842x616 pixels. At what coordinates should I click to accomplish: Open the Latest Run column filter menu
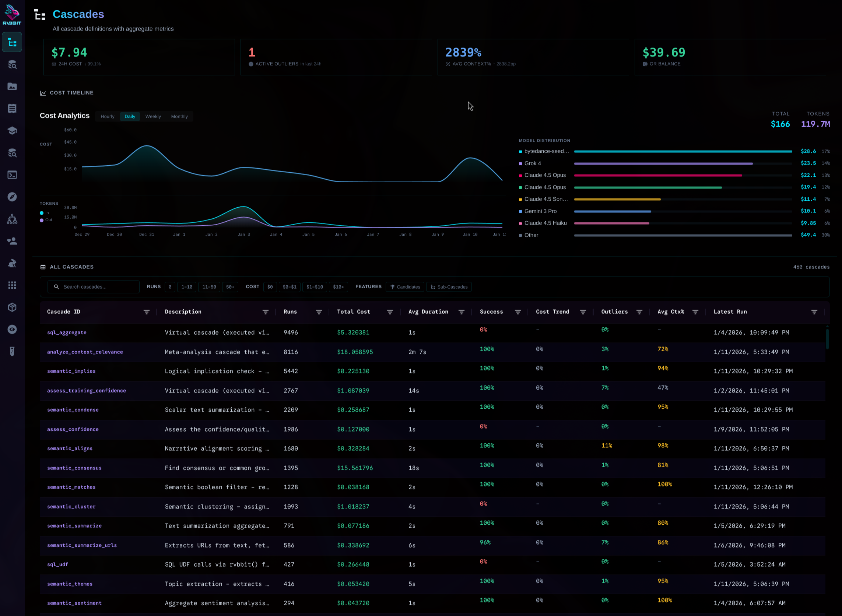tap(814, 312)
